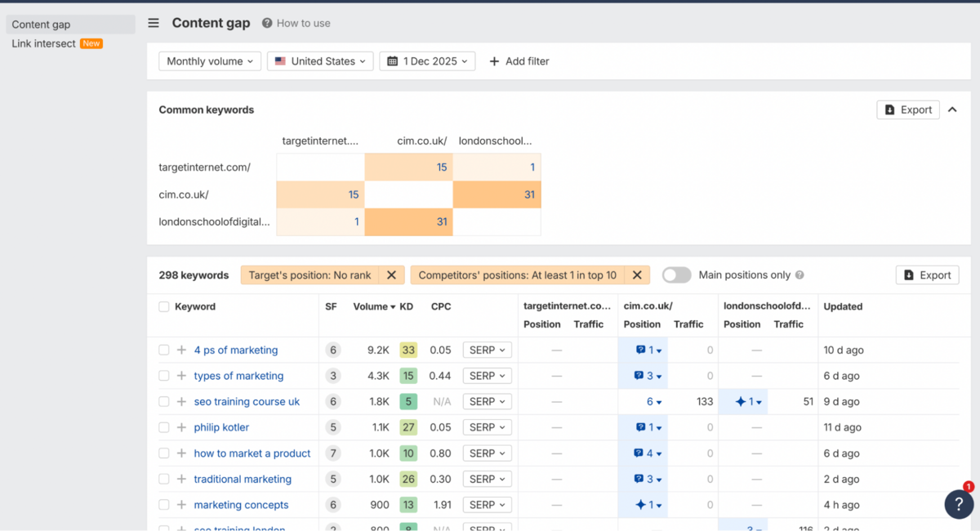980x531 pixels.
Task: Click the KD column header
Action: [x=407, y=306]
